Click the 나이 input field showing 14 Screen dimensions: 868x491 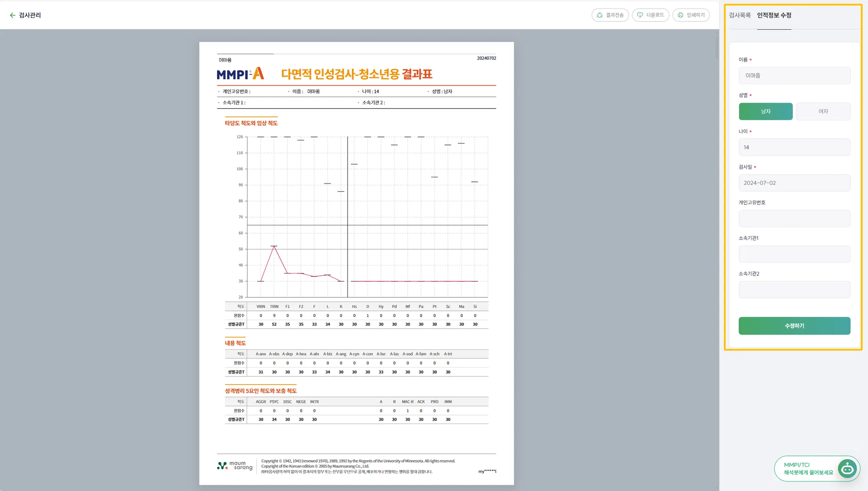pos(794,147)
